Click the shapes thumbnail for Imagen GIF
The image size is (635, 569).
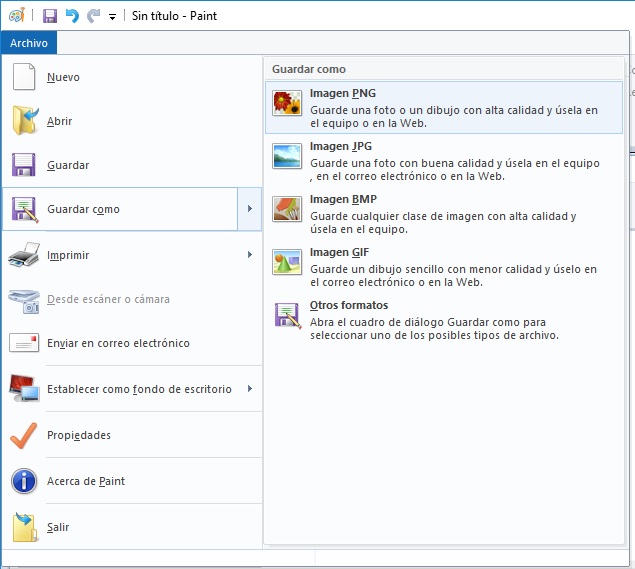pyautogui.click(x=287, y=262)
